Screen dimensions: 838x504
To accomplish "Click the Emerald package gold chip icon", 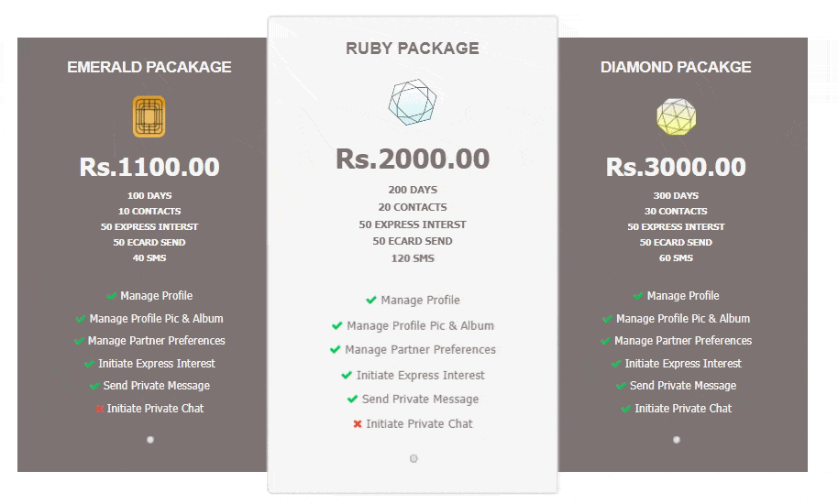I will [x=149, y=116].
